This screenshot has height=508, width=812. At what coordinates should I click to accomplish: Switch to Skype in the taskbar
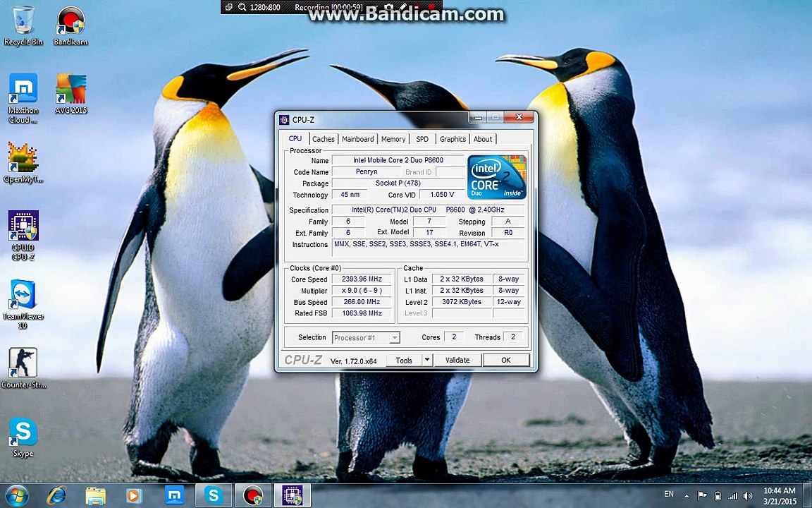coord(214,496)
